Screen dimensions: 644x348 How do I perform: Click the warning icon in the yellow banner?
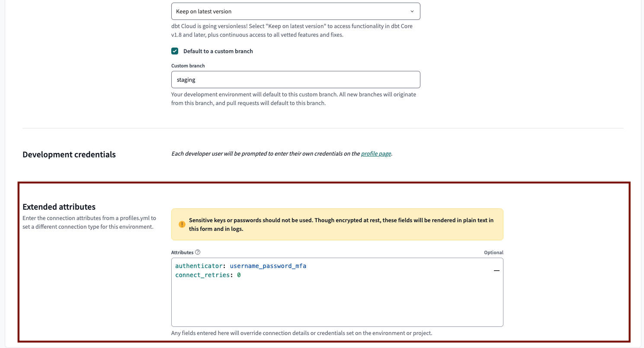coord(182,224)
